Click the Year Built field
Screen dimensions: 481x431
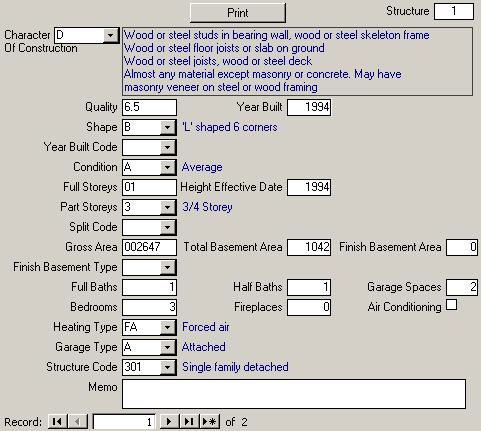click(x=309, y=107)
